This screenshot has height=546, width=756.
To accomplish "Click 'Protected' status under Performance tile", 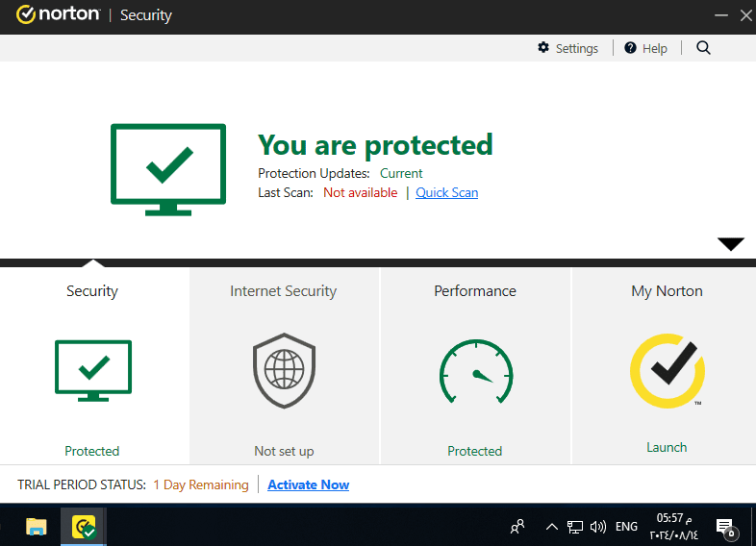I will 475,451.
